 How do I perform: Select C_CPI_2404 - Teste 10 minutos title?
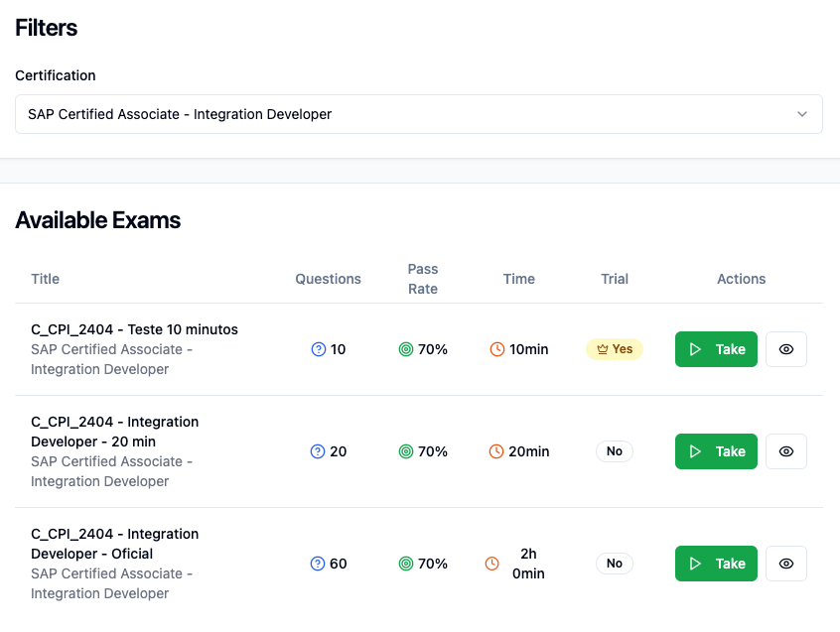(x=134, y=329)
